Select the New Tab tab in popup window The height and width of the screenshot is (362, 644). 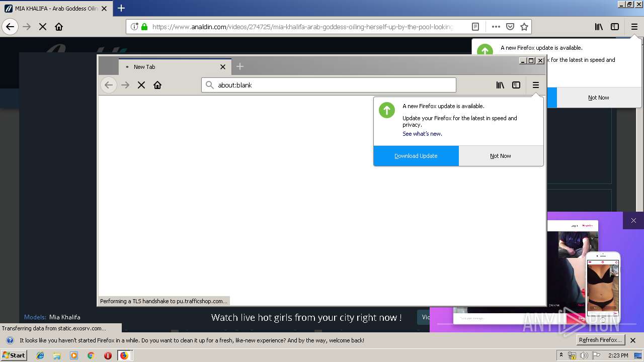coord(175,66)
